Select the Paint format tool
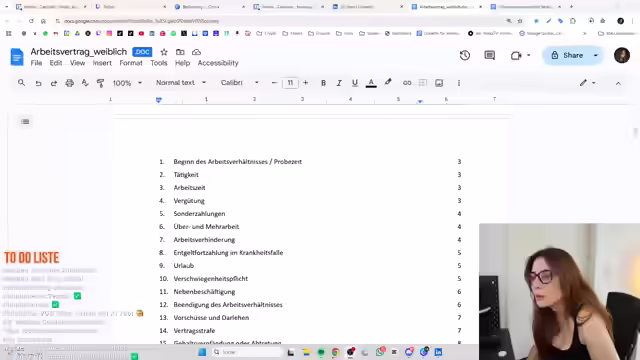This screenshot has width=640, height=360. tap(100, 83)
